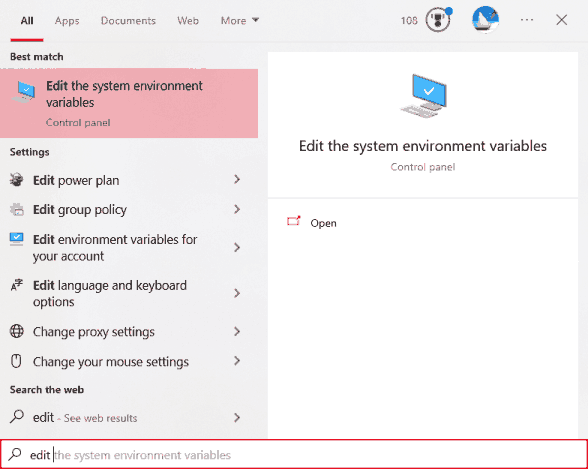The width and height of the screenshot is (588, 469).
Task: Click the globe icon for proxy settings
Action: pyautogui.click(x=16, y=331)
